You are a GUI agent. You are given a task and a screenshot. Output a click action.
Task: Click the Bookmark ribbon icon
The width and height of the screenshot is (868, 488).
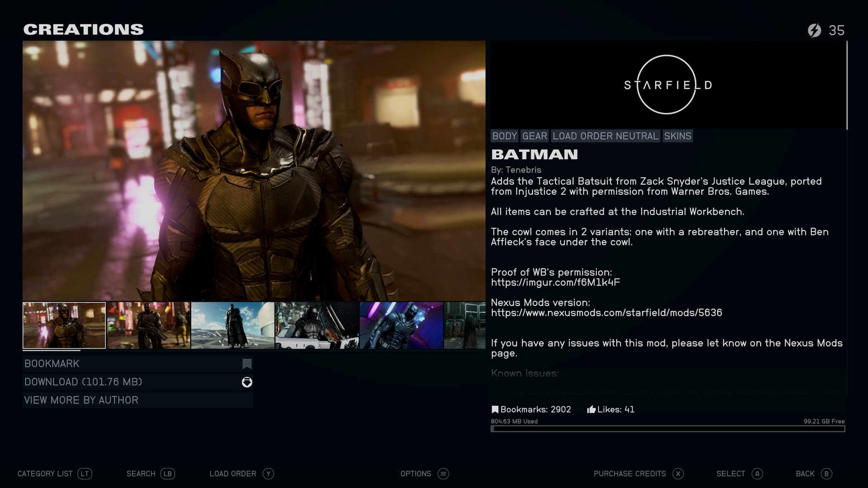[x=247, y=364]
